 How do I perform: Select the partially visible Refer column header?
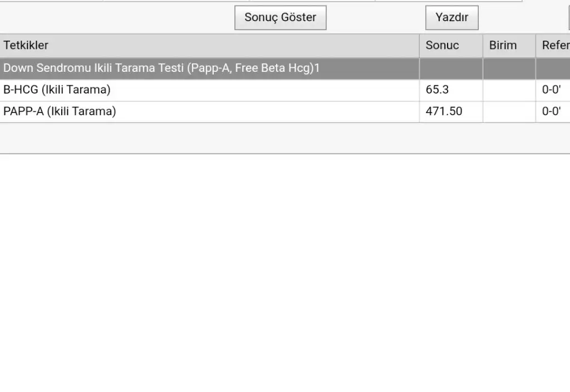pos(553,46)
